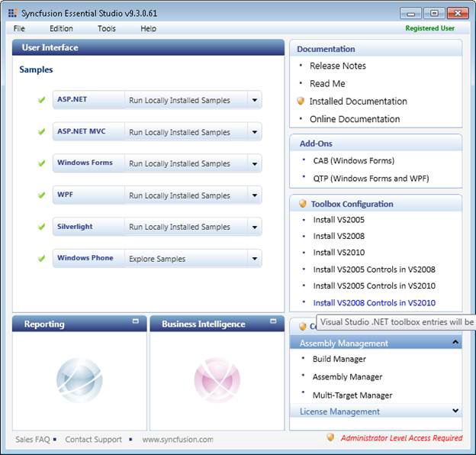Select CAB (Windows Forms) add-on
Viewport: 476px width, 455px height.
click(x=354, y=160)
